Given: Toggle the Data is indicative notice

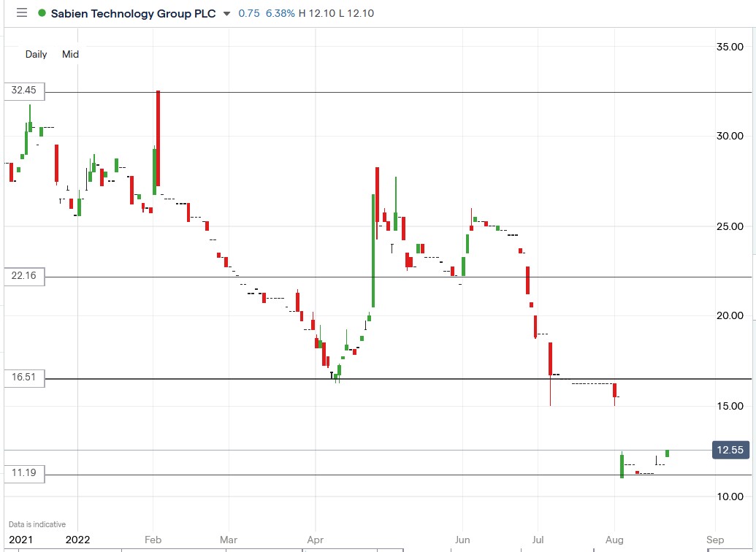Looking at the screenshot, I should click(x=37, y=524).
